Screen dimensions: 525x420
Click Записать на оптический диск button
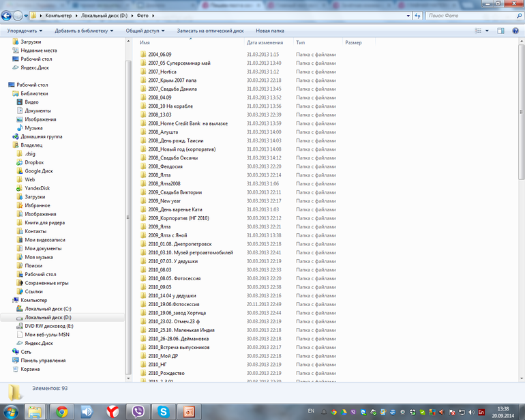point(210,31)
